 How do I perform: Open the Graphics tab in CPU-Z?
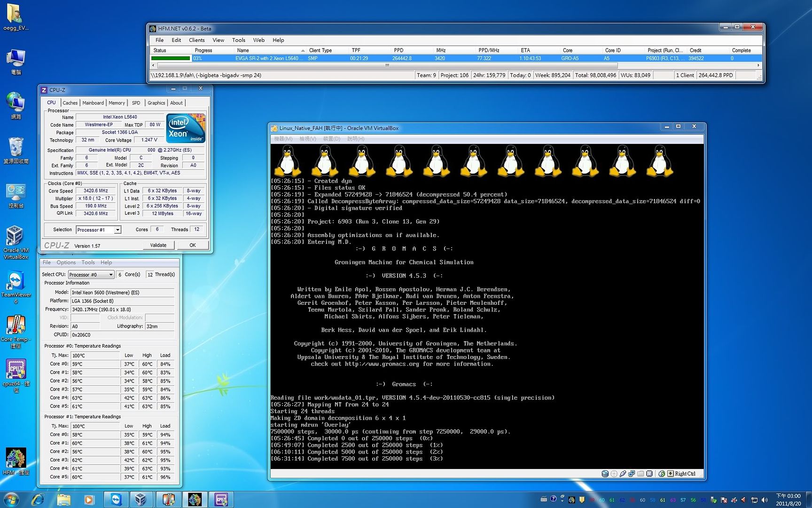point(156,103)
